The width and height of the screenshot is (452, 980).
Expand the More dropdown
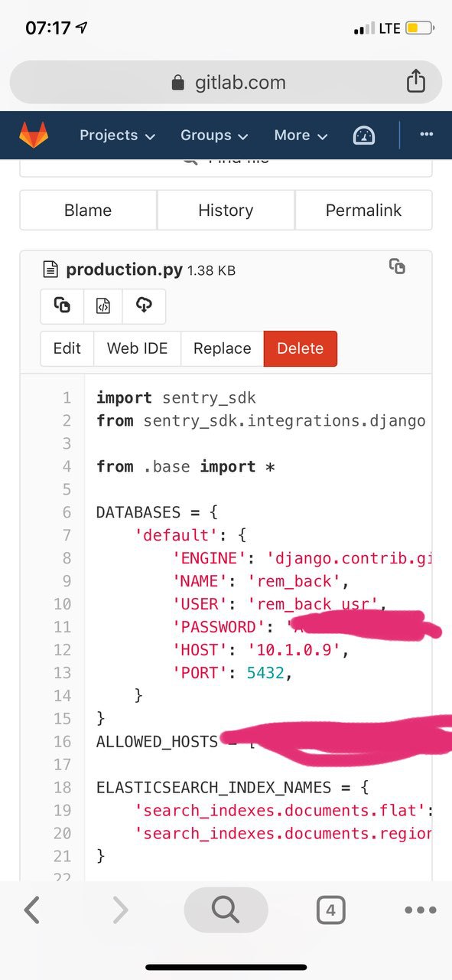(301, 136)
